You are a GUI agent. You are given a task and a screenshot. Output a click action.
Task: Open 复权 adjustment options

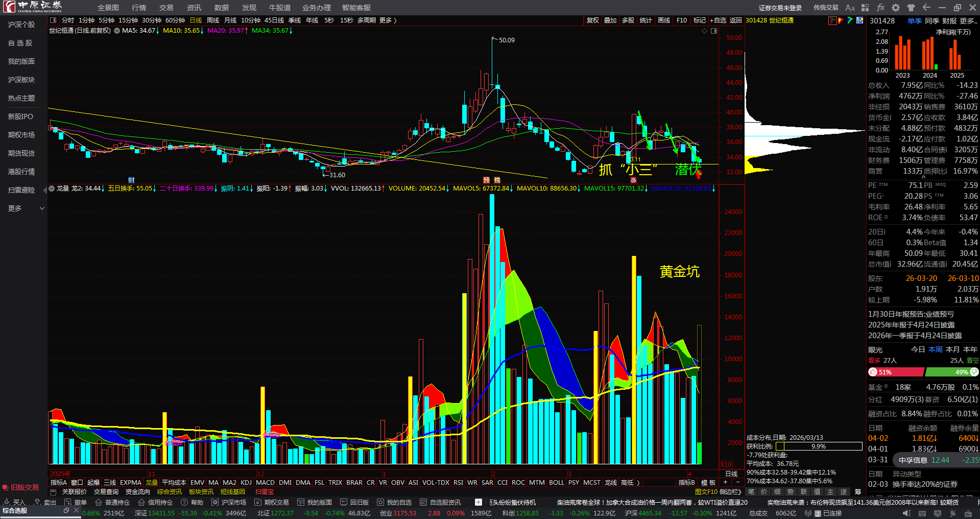tap(593, 20)
